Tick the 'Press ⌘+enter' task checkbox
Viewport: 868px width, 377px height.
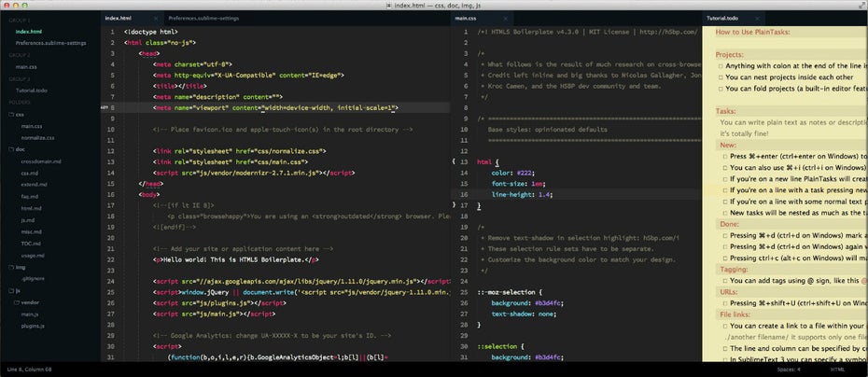tap(725, 156)
